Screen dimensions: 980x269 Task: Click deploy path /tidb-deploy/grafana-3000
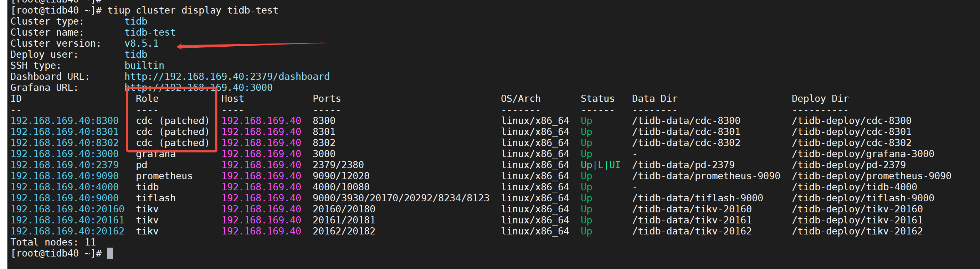pos(862,154)
